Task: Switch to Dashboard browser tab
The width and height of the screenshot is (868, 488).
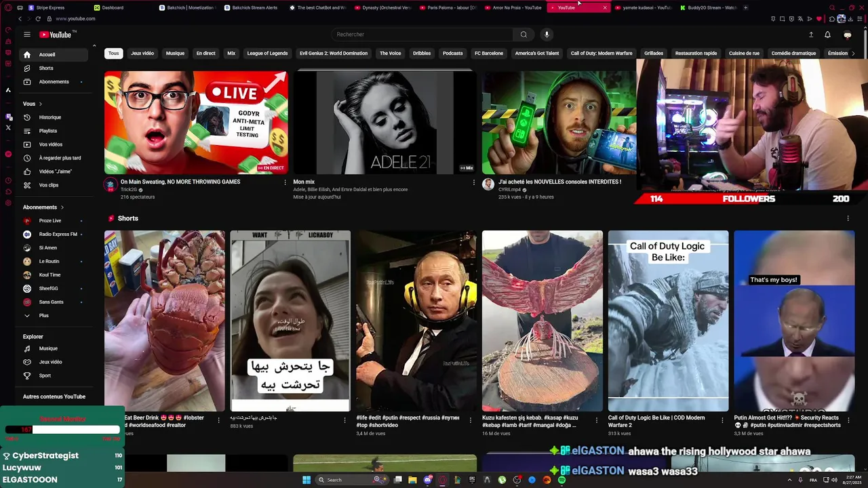Action: click(113, 7)
